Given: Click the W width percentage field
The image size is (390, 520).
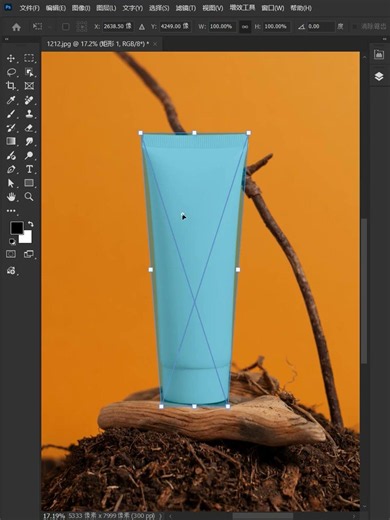Looking at the screenshot, I should 222,26.
